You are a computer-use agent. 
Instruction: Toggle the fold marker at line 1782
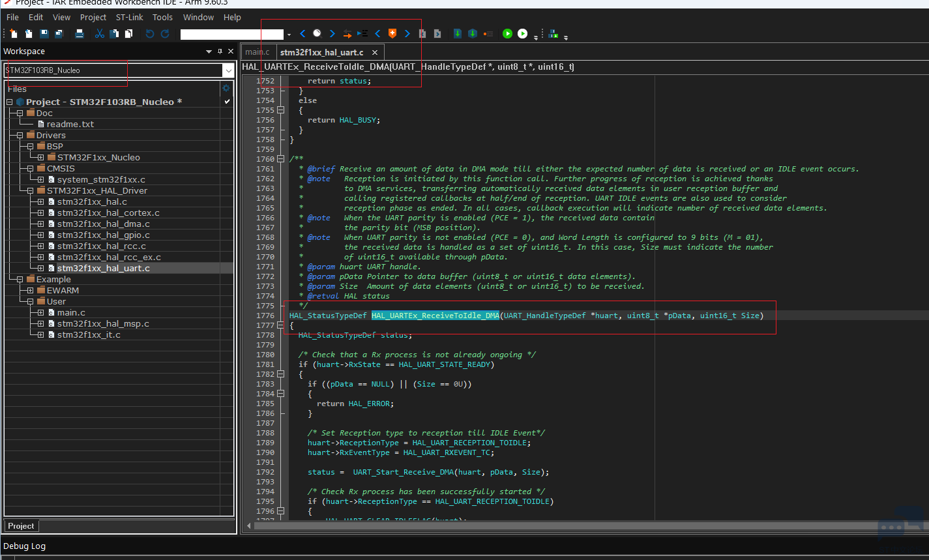[x=280, y=374]
